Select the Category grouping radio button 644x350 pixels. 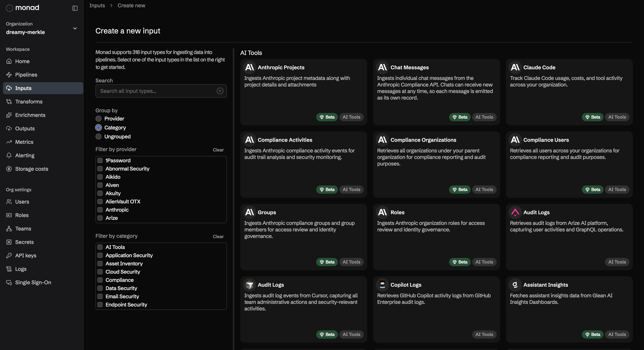(99, 127)
